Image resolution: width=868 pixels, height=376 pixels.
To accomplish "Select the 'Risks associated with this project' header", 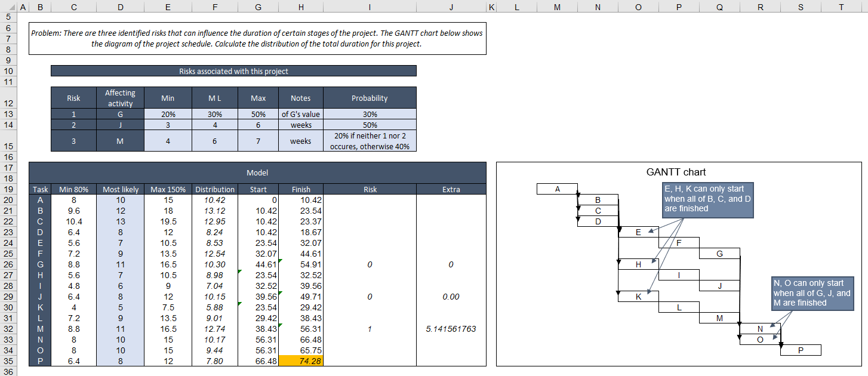I will 233,70.
